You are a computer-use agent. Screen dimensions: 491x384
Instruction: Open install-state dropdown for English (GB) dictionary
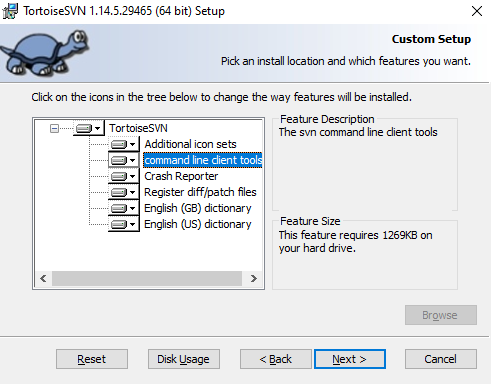click(124, 208)
